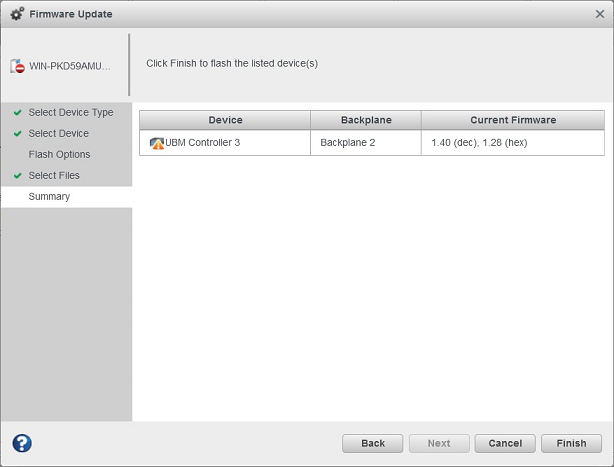Click the gear icon beside Firmware Update title
The image size is (614, 467).
(17, 14)
